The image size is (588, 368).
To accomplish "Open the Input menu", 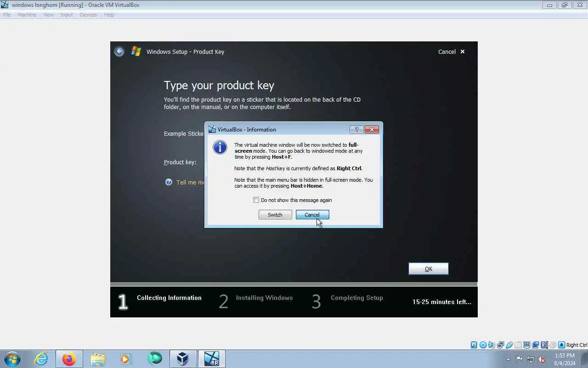I will 67,15.
